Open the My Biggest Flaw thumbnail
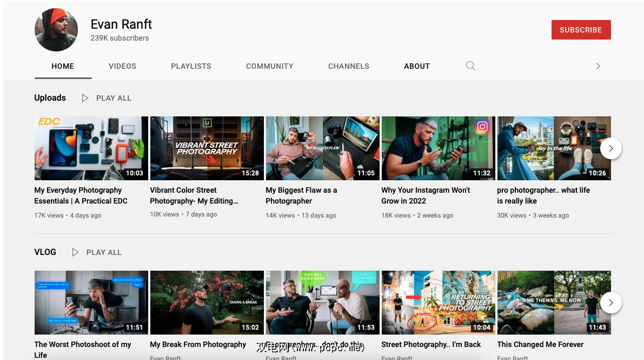Image resolution: width=644 pixels, height=360 pixels. point(323,148)
